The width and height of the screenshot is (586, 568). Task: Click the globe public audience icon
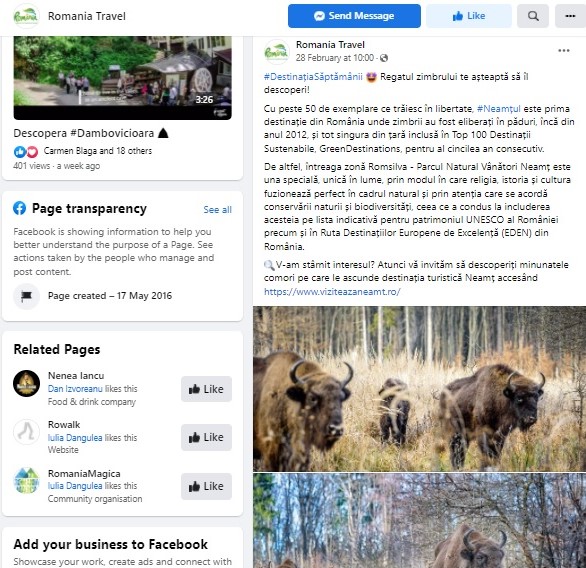click(x=383, y=58)
